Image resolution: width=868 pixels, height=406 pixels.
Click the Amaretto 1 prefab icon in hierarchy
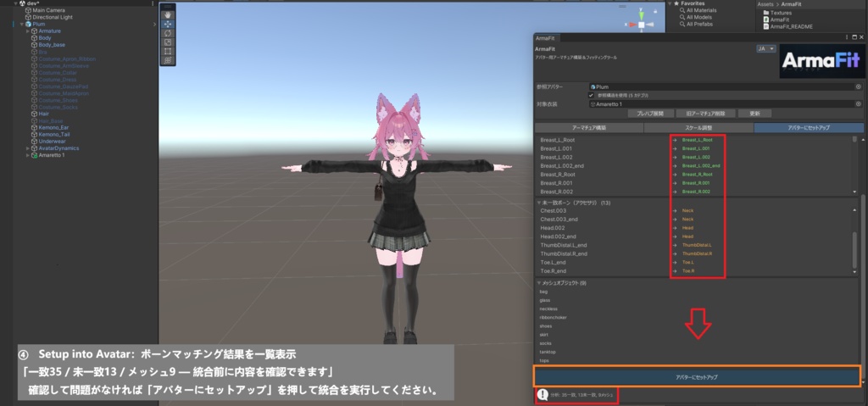[35, 155]
